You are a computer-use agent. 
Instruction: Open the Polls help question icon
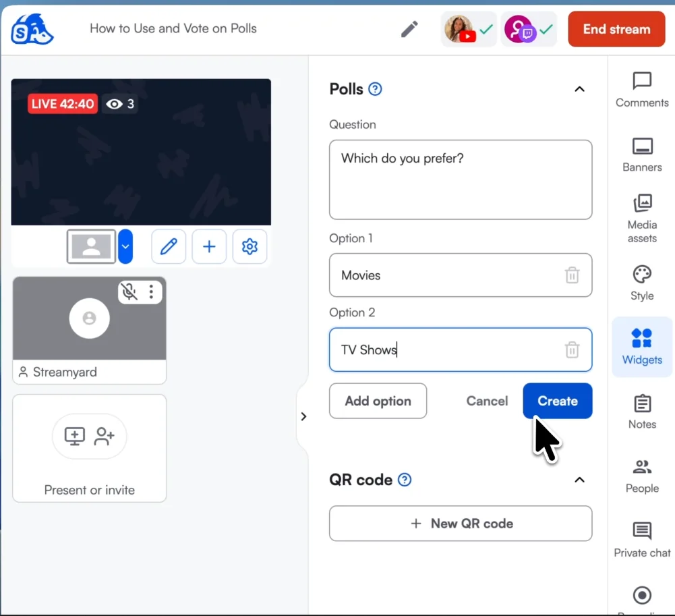click(x=376, y=89)
